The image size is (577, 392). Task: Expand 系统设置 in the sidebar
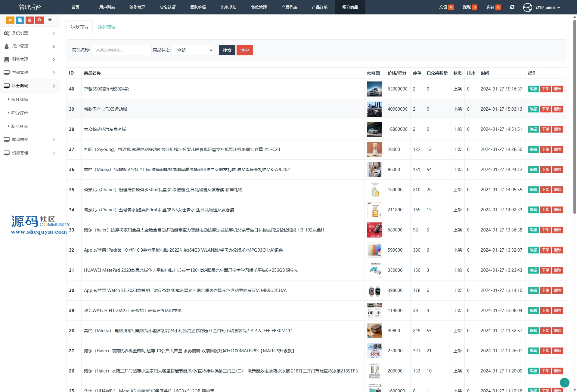[x=29, y=33]
